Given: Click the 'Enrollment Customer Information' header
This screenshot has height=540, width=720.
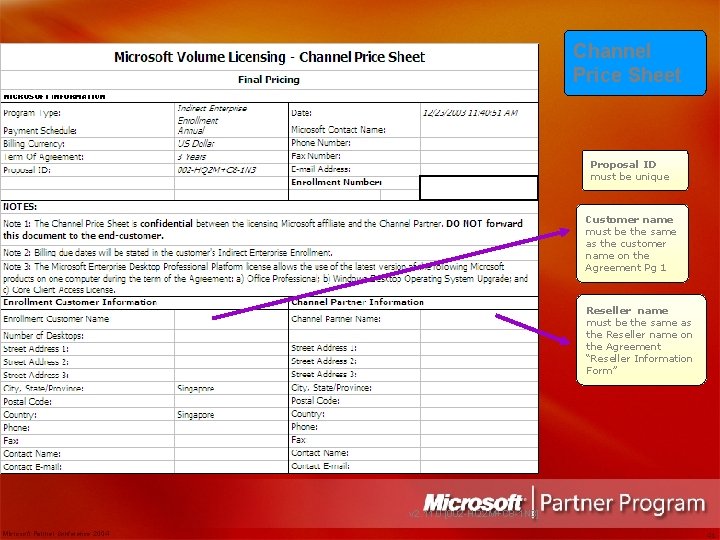Looking at the screenshot, I should coord(80,302).
